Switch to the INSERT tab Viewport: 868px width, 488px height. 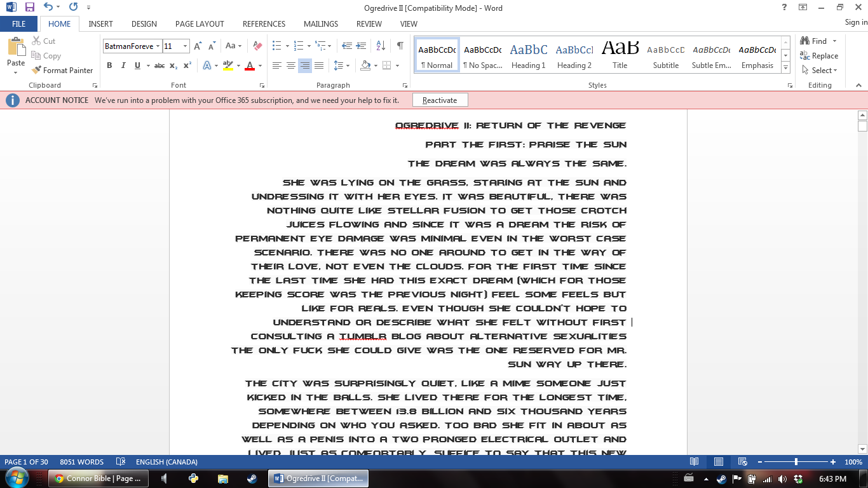click(x=100, y=24)
